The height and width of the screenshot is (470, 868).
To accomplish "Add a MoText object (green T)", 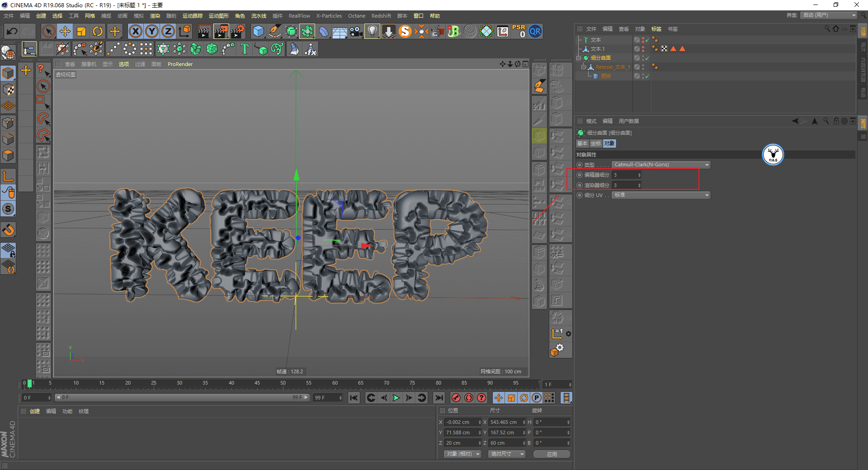I will click(245, 49).
